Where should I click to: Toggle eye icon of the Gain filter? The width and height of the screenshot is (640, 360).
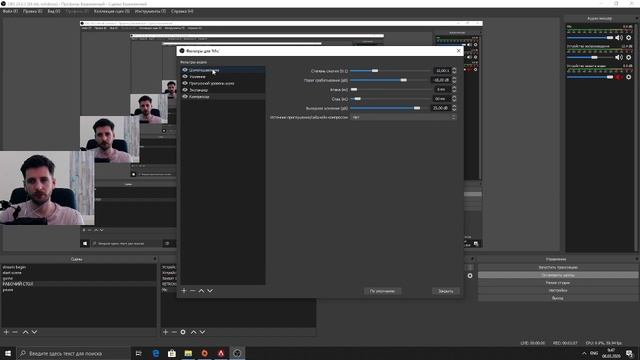[185, 76]
